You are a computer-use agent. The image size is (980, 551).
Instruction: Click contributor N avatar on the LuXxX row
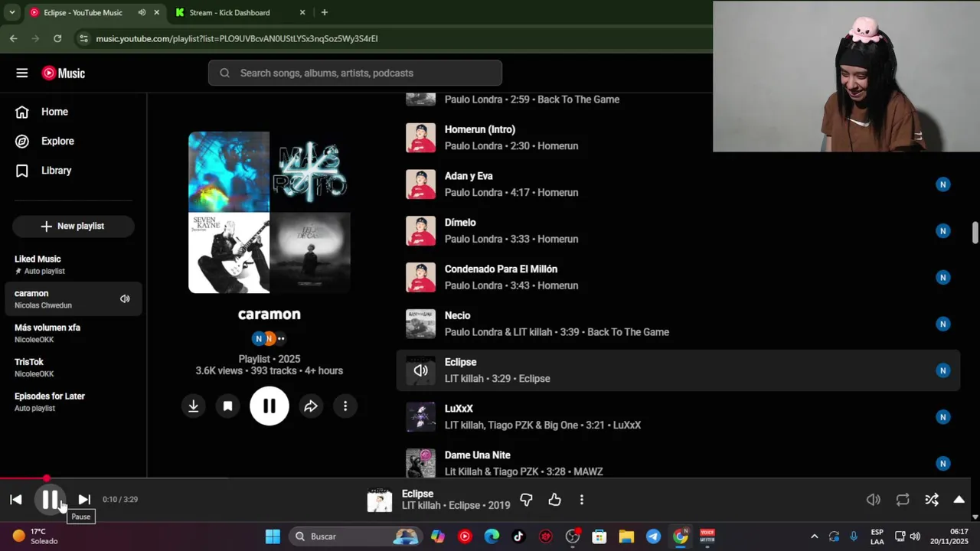(x=942, y=417)
